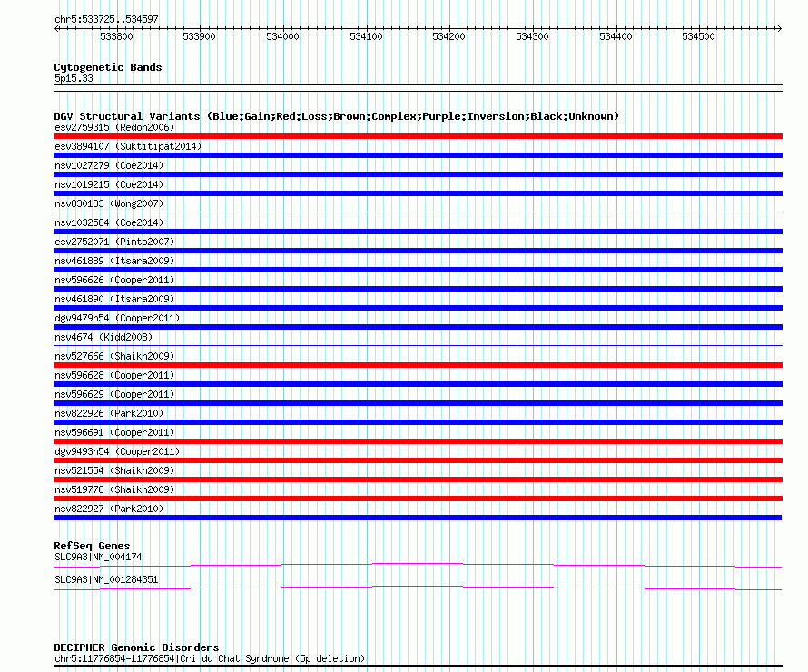Select variant nsv822927 (Park2010) label

(109, 509)
